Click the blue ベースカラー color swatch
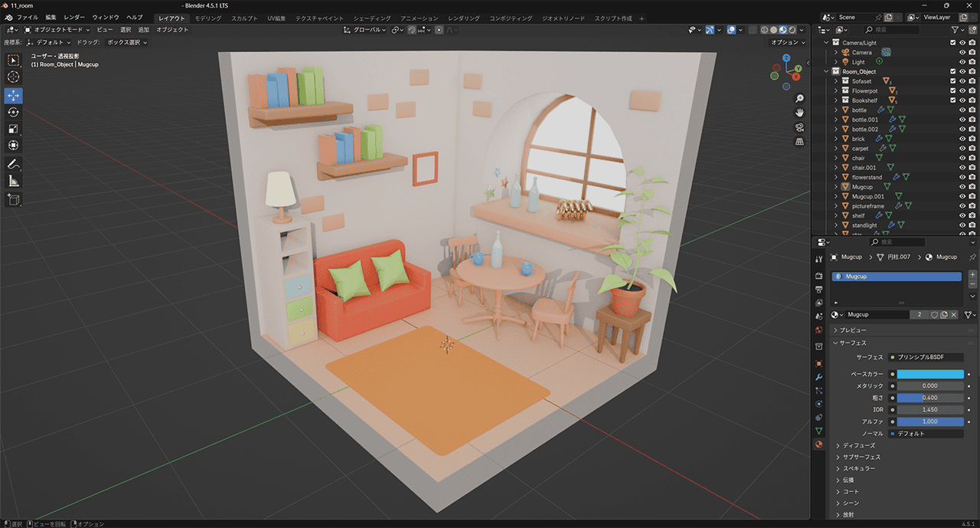Viewport: 980px width, 528px height. [x=929, y=374]
